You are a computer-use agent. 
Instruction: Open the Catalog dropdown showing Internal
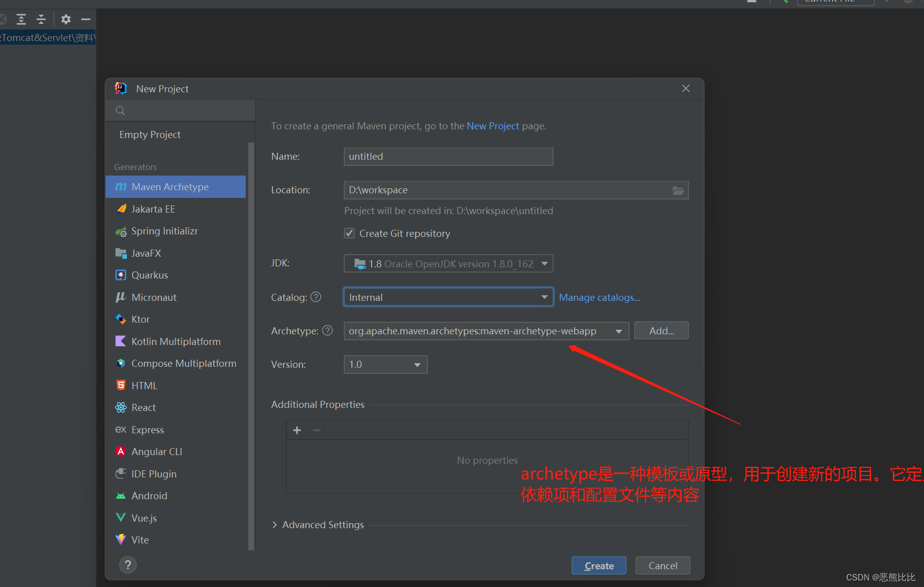click(x=448, y=297)
